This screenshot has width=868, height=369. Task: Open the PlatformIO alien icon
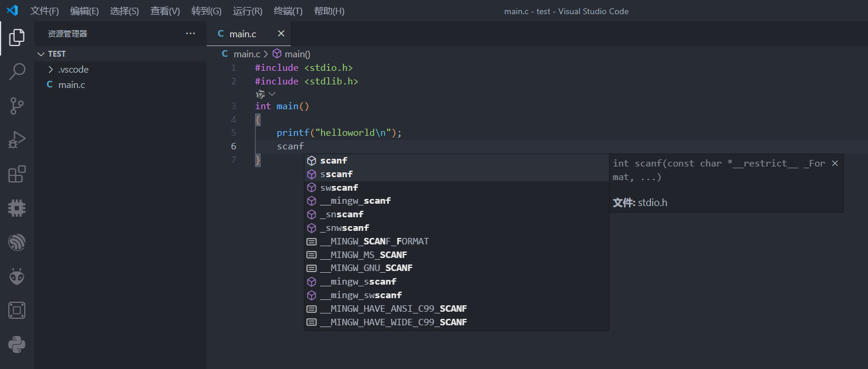[17, 276]
